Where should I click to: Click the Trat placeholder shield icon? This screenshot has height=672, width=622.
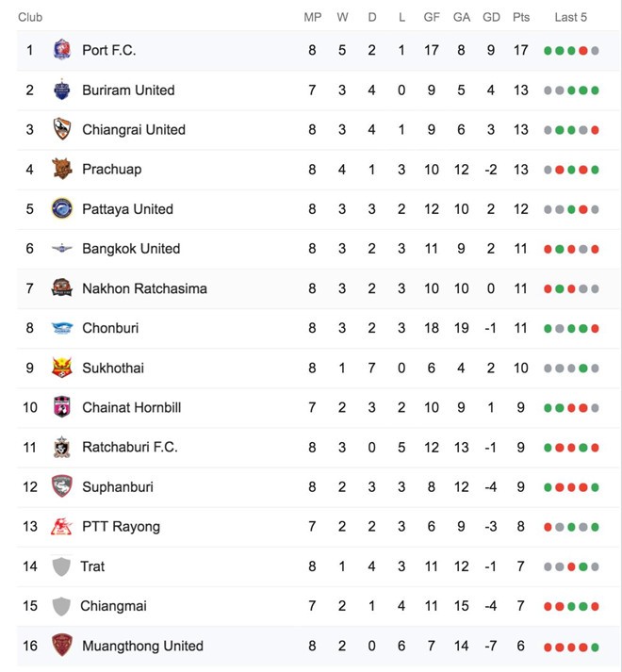(61, 566)
